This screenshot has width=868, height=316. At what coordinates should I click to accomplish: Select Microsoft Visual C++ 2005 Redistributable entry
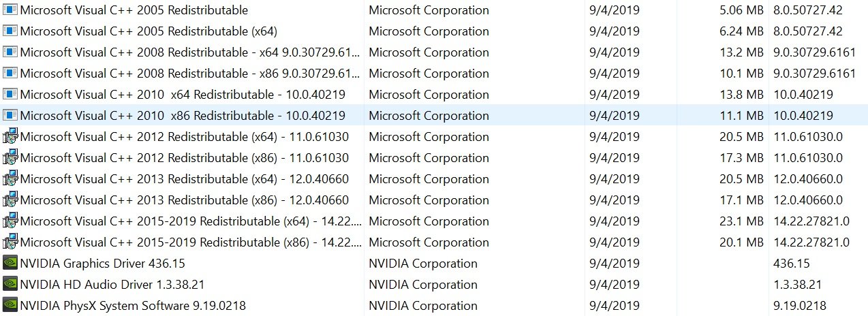click(x=134, y=10)
